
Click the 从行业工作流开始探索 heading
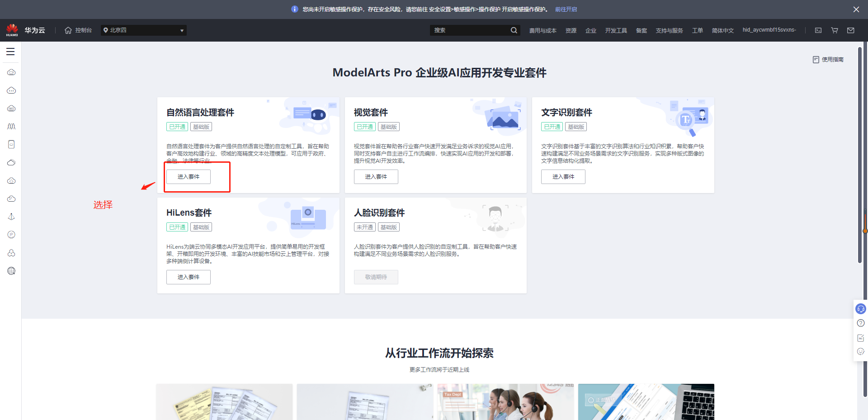tap(439, 353)
